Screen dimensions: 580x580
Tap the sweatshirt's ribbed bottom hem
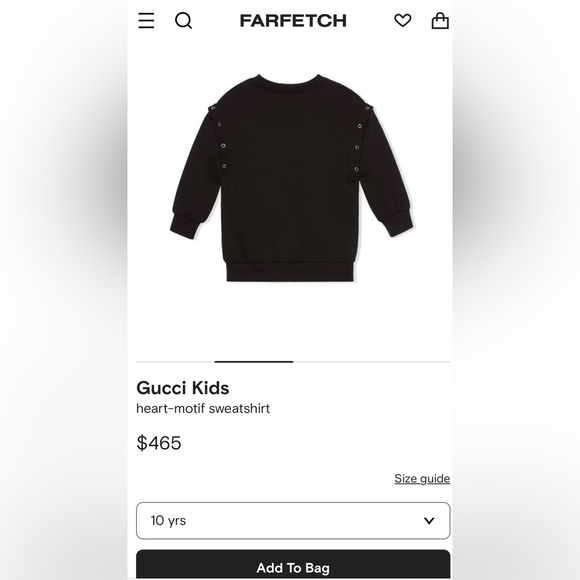(x=292, y=272)
